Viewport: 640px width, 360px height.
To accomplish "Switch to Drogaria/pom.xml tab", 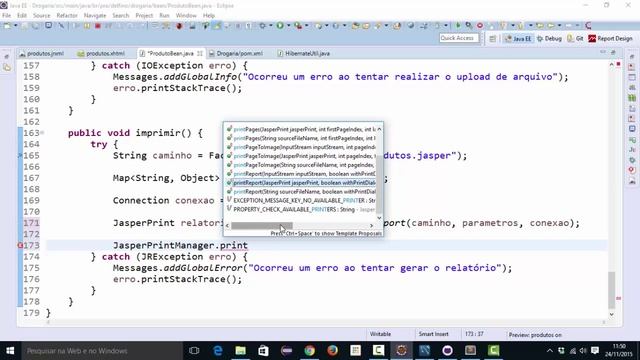I will [x=236, y=53].
